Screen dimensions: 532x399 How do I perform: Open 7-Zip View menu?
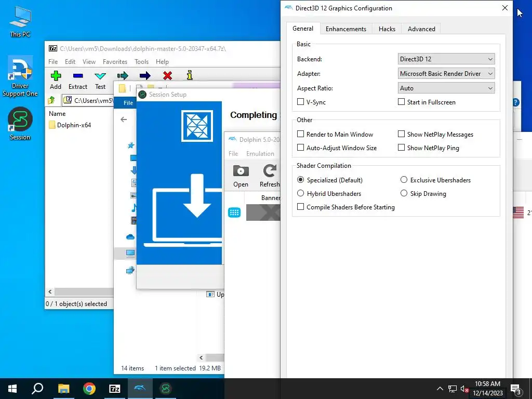[x=89, y=62]
